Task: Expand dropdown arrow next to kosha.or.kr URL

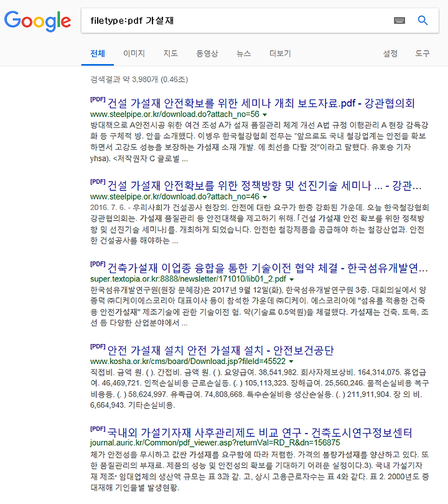Action: (x=291, y=362)
